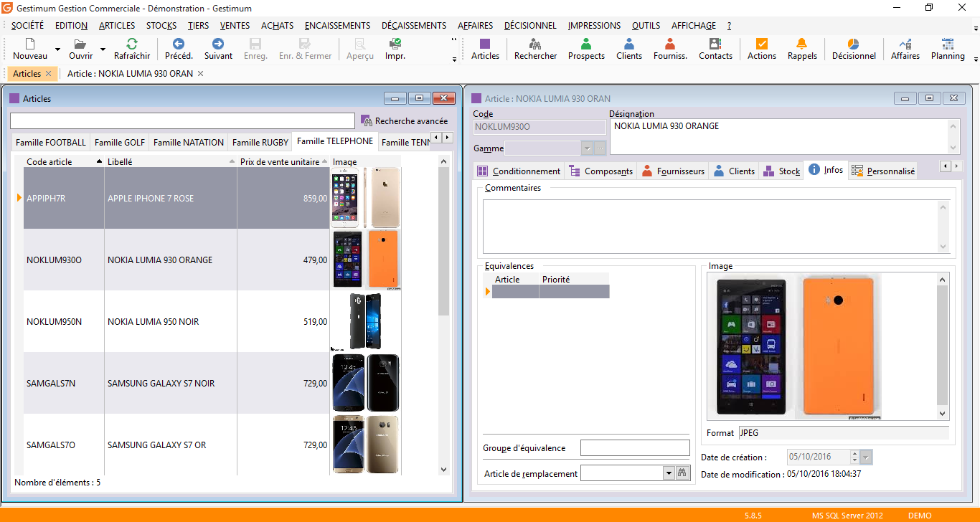
Task: Switch to the Personnalisé tab
Action: (883, 171)
